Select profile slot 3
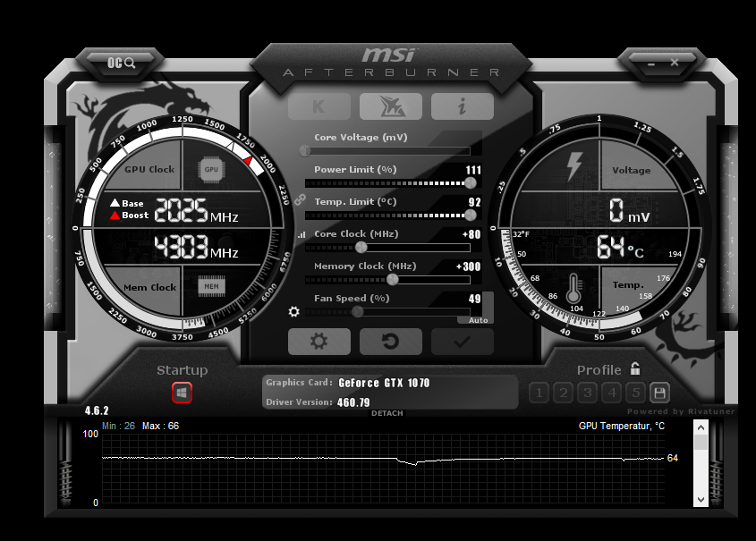 click(x=587, y=393)
